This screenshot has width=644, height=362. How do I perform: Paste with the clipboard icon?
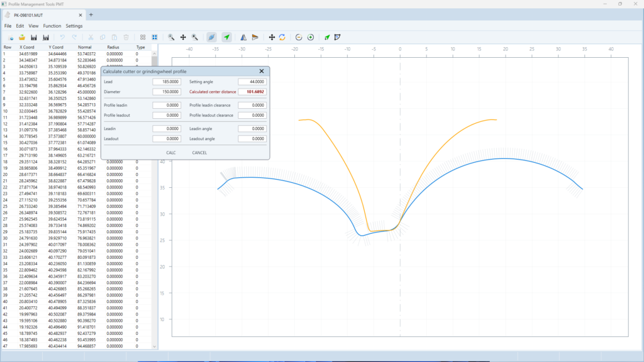tap(114, 37)
